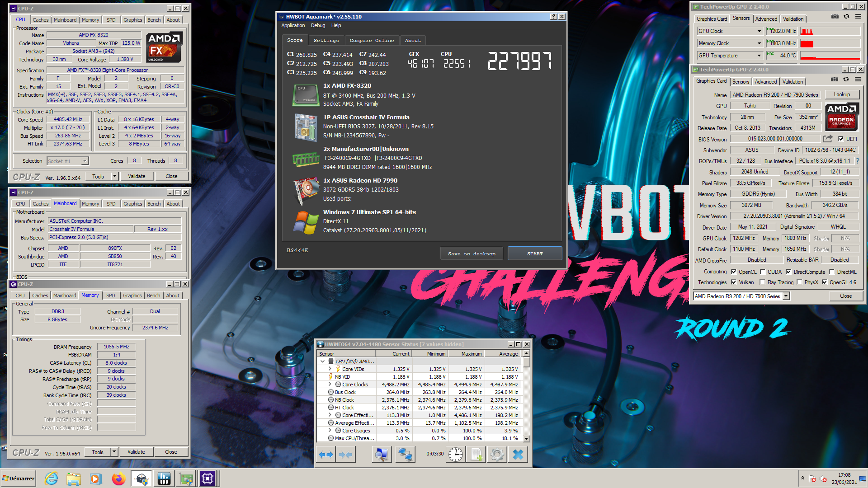The height and width of the screenshot is (488, 868).
Task: Expand Core Clocks row in HWiNFO
Action: [330, 385]
